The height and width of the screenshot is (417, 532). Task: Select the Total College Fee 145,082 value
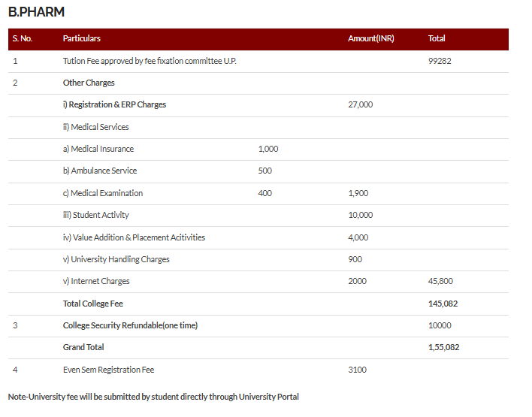[x=443, y=304]
